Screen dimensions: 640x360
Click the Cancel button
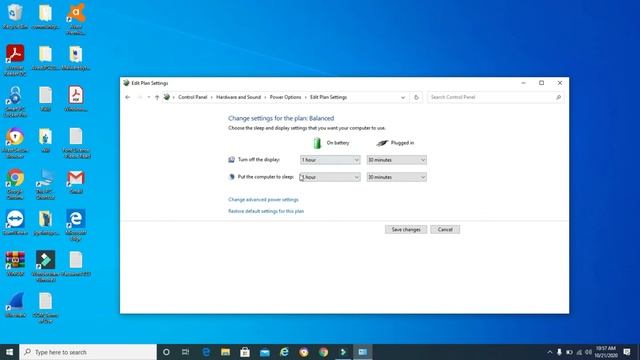[445, 229]
